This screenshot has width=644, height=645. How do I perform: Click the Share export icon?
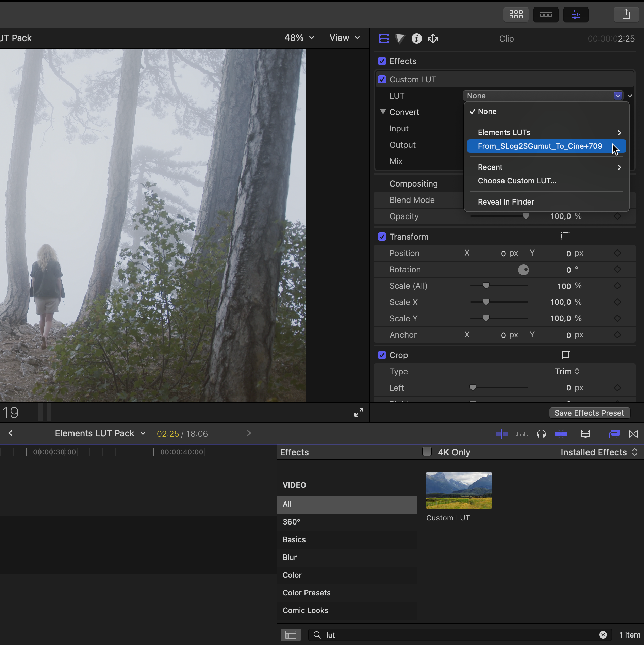tap(626, 15)
